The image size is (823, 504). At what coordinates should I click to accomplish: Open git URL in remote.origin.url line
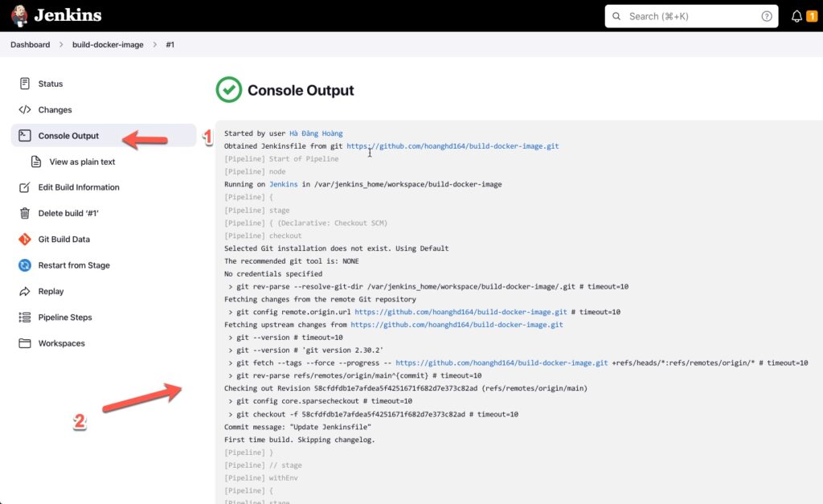click(x=461, y=312)
